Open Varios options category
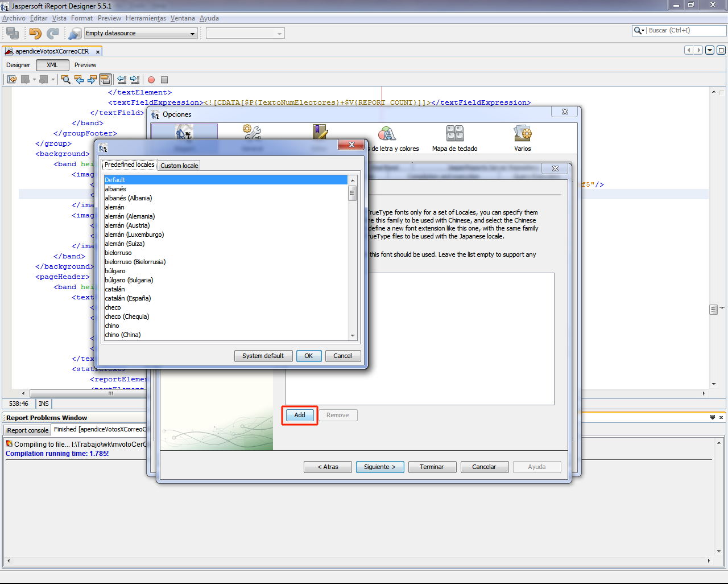The image size is (728, 584). [523, 139]
